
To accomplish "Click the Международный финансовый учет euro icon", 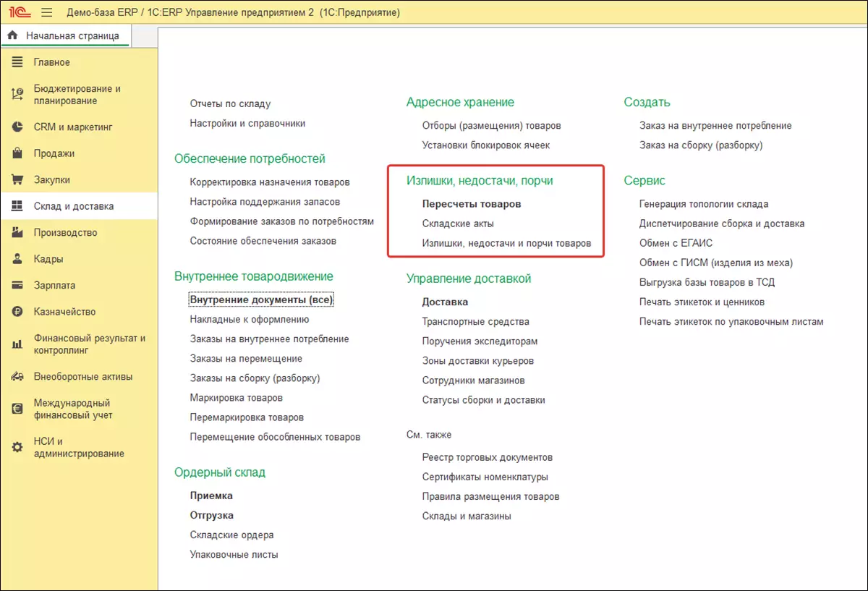I will click(x=18, y=409).
